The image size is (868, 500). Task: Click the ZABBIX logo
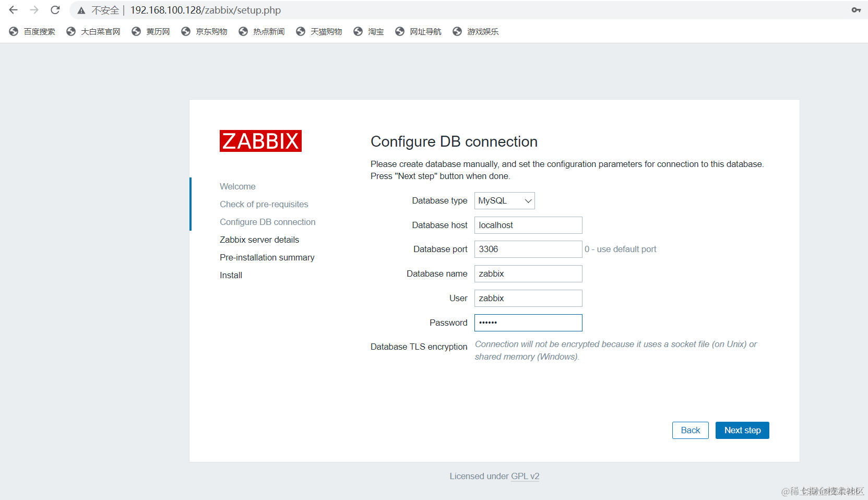(260, 141)
